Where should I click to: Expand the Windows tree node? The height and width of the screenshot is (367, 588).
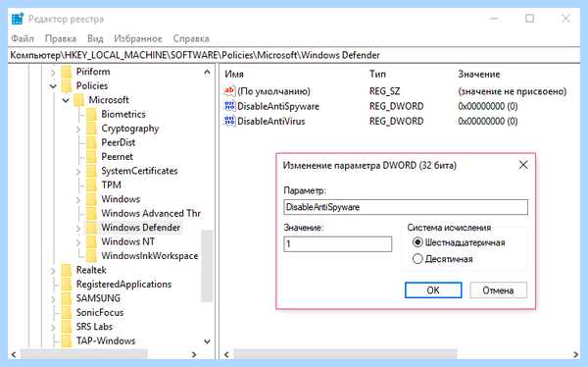[78, 199]
